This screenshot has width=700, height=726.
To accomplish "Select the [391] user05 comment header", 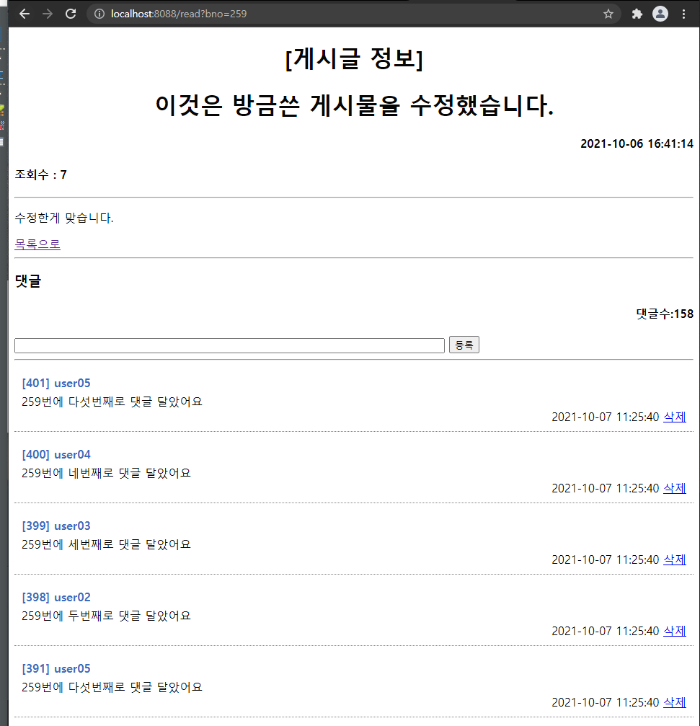I will [56, 668].
